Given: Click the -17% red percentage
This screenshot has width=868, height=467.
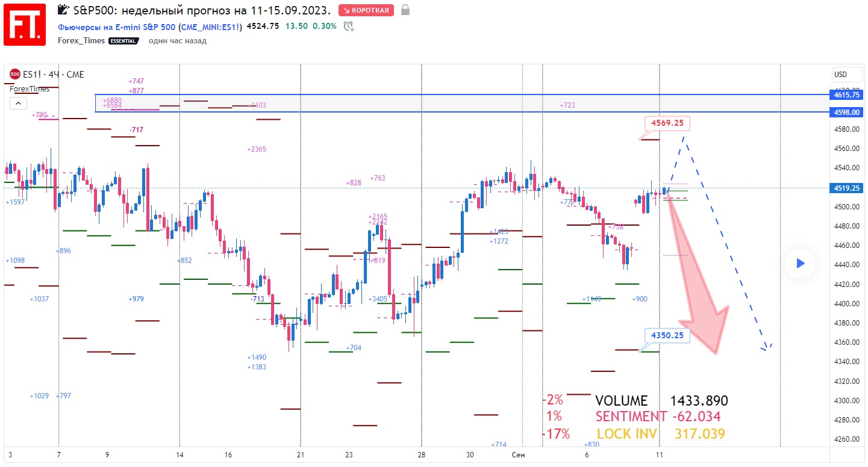Looking at the screenshot, I should pyautogui.click(x=556, y=434).
